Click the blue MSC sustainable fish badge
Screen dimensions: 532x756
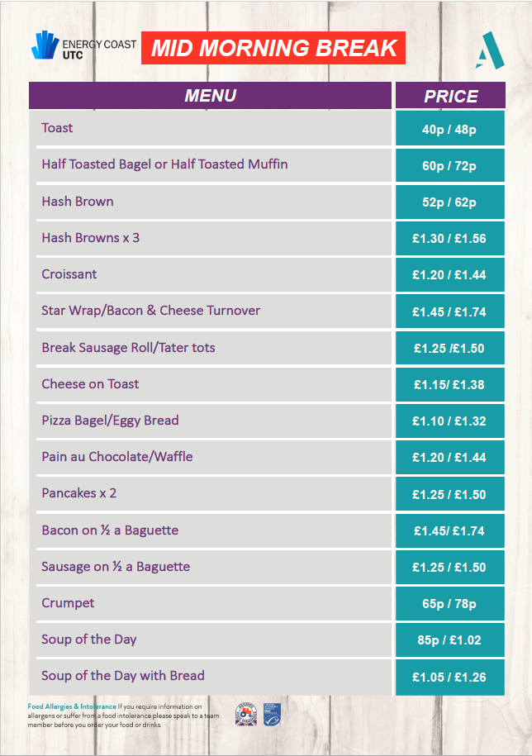pos(272,714)
